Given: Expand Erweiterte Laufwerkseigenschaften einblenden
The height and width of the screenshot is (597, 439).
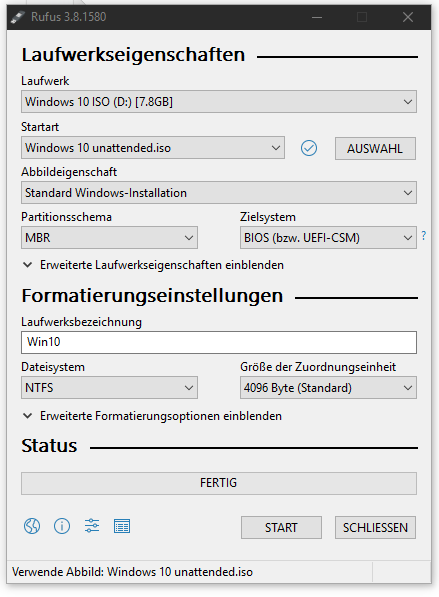Looking at the screenshot, I should pos(153,265).
